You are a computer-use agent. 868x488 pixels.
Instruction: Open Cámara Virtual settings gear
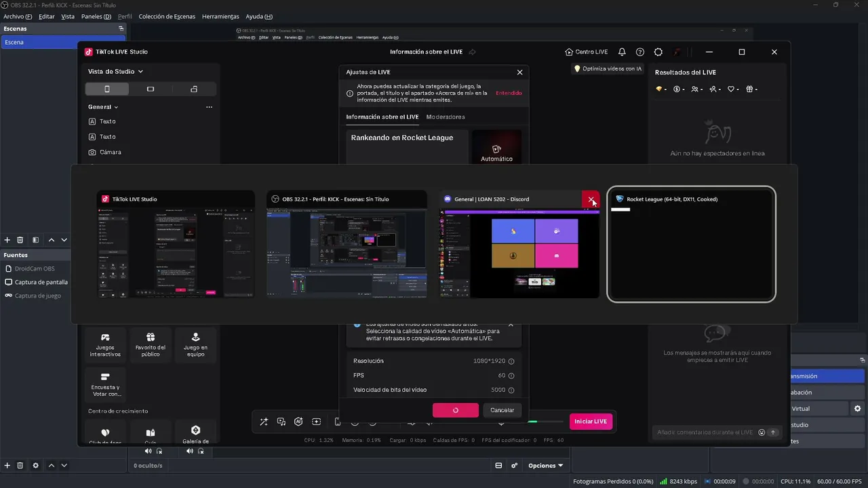[x=857, y=409]
